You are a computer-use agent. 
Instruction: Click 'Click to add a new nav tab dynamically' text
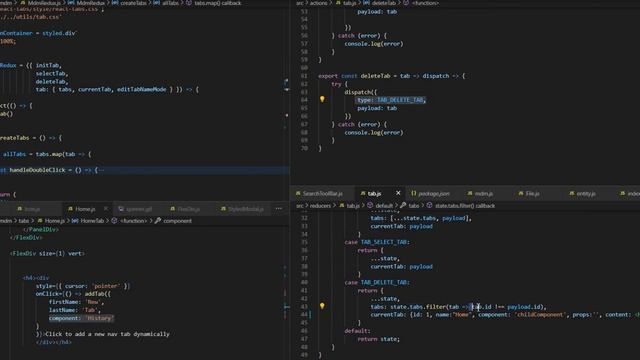[107, 334]
